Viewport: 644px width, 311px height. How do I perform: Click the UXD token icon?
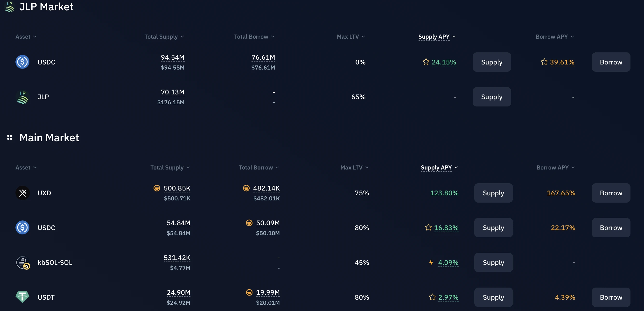22,193
